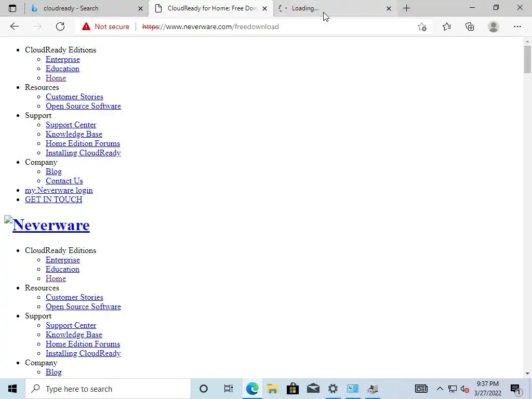The height and width of the screenshot is (399, 532).
Task: Open the first Installing CloudReady link
Action: pos(83,153)
